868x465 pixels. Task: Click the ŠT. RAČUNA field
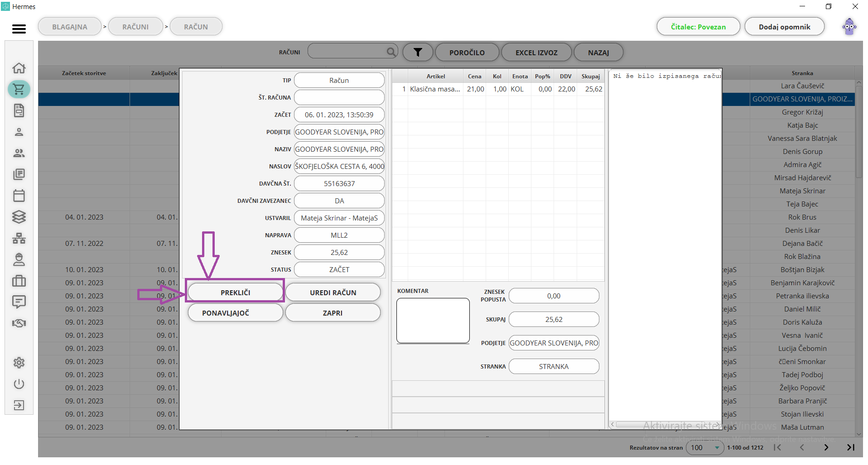point(339,97)
